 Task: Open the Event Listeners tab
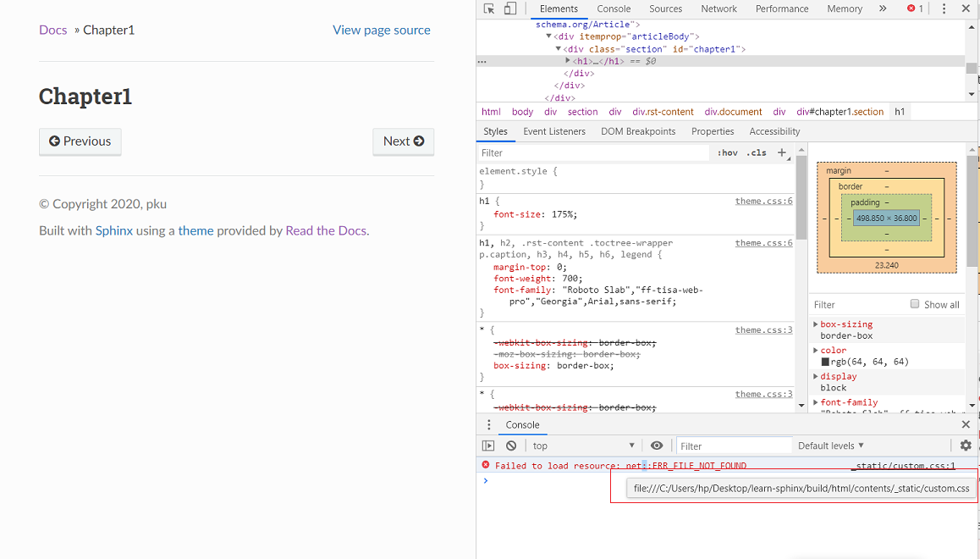coord(553,131)
